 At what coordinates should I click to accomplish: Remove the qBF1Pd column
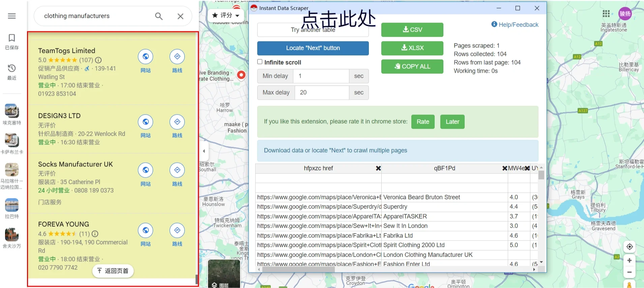[505, 168]
